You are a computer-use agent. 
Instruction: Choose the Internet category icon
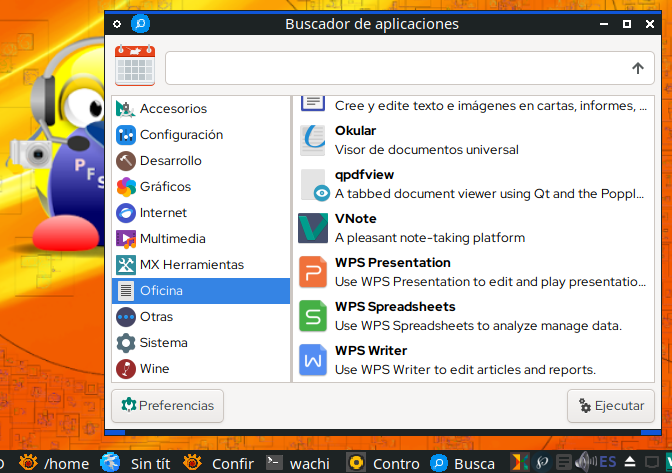[x=126, y=213]
